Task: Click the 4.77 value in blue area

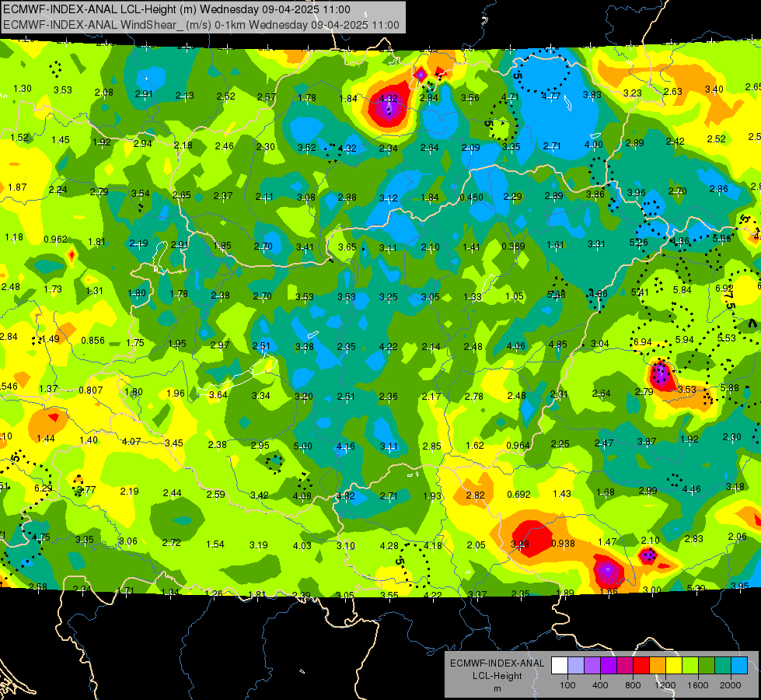Action: (552, 96)
